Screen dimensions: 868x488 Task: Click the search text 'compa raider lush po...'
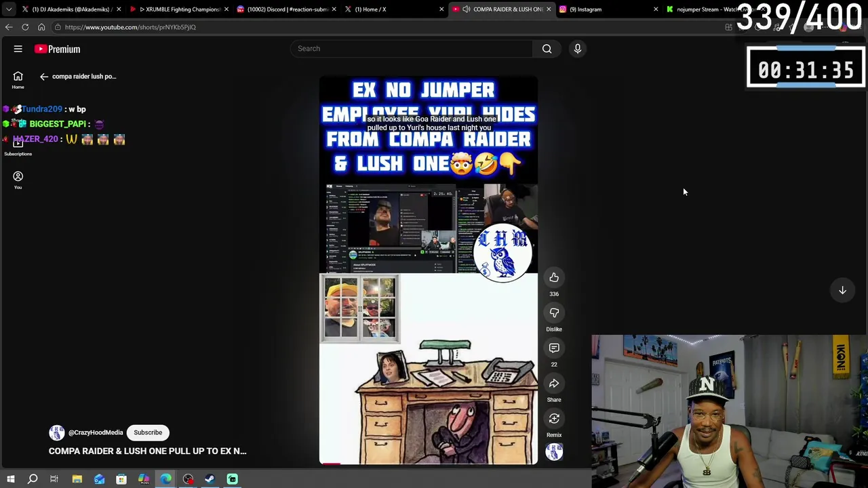pyautogui.click(x=84, y=77)
